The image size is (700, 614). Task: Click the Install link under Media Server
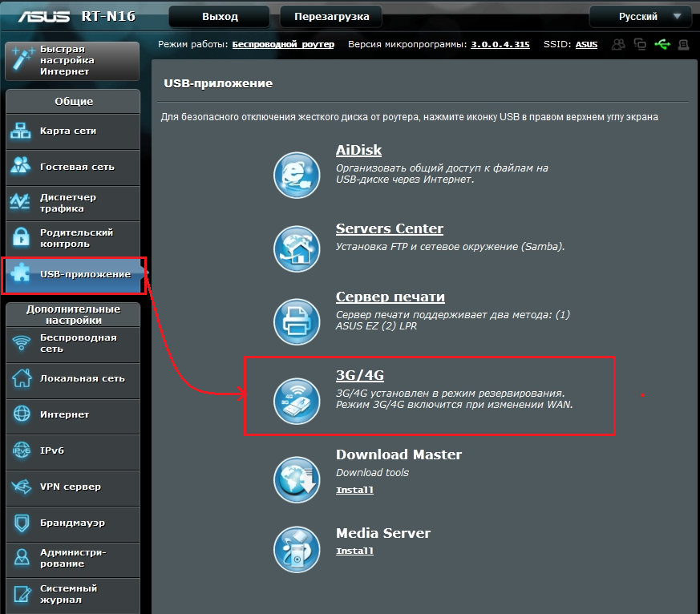[354, 551]
